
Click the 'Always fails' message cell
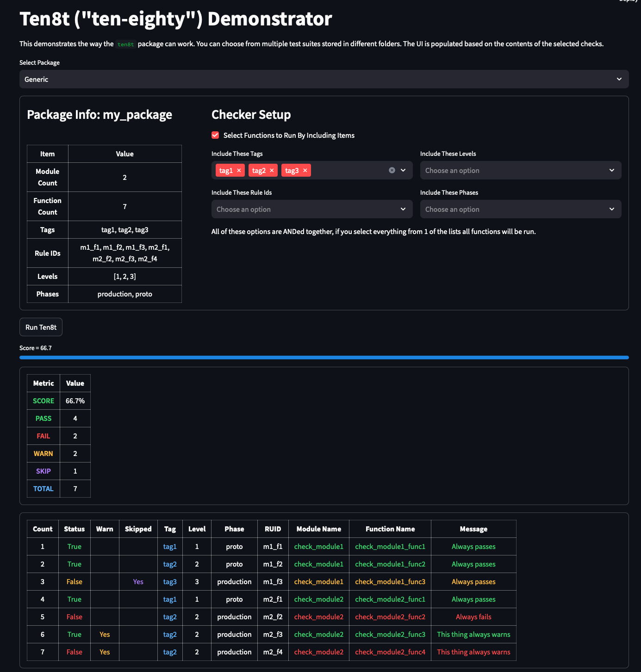[x=473, y=617]
